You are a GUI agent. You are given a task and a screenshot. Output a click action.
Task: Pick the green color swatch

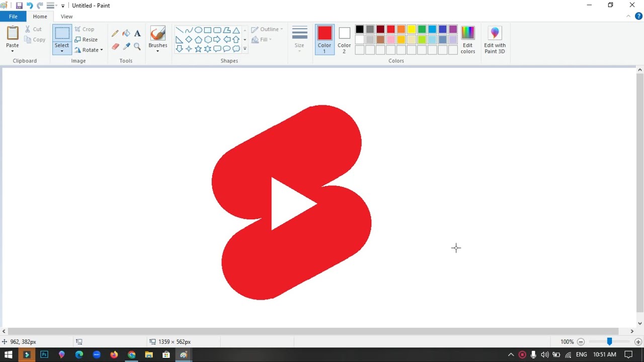coord(422,30)
